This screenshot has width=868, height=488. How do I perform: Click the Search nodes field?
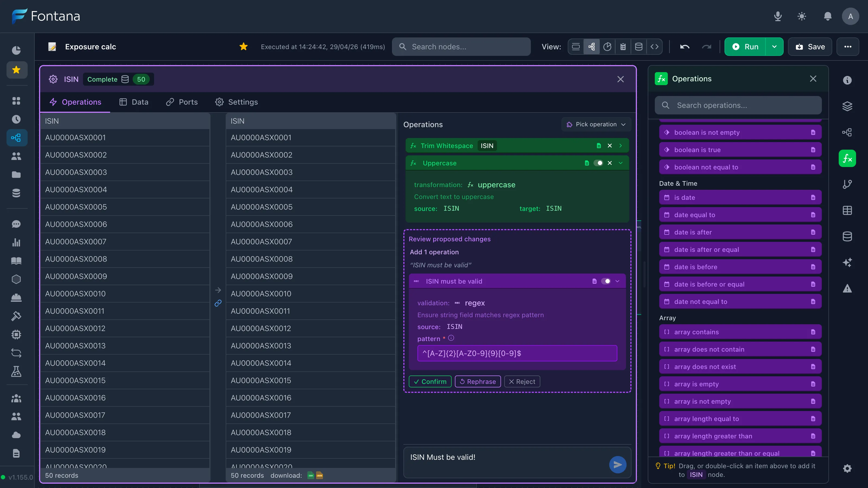[x=461, y=46]
